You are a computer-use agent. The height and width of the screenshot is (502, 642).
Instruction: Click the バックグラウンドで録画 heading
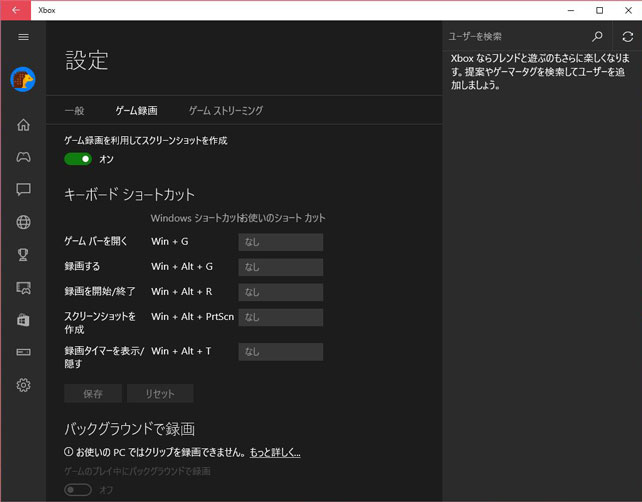[129, 429]
